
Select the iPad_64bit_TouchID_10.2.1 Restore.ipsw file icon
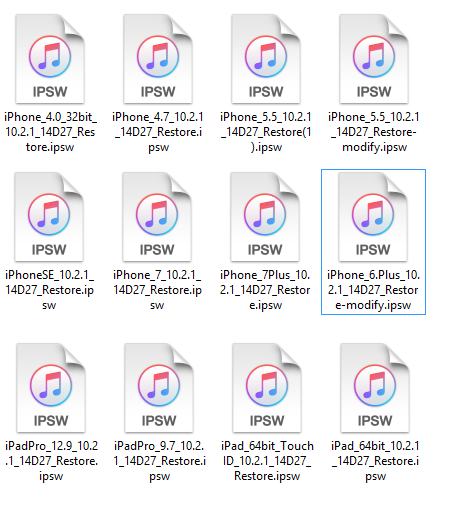pyautogui.click(x=267, y=388)
